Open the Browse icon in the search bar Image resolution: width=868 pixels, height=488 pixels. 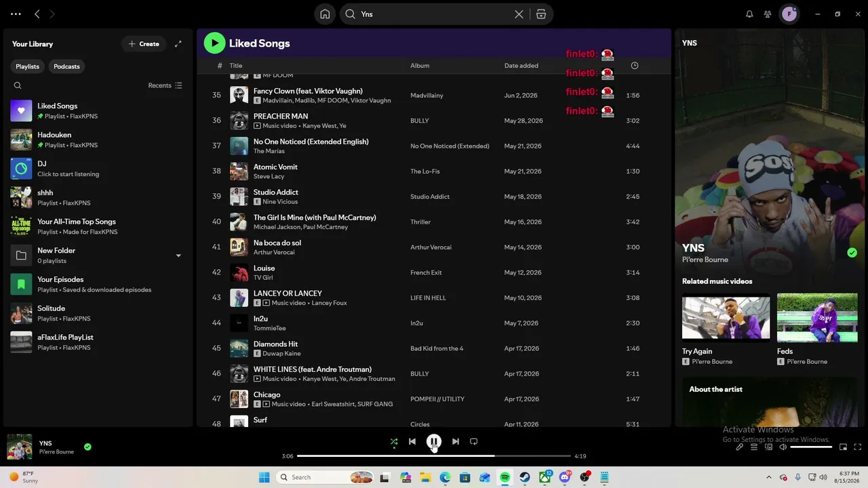click(541, 14)
